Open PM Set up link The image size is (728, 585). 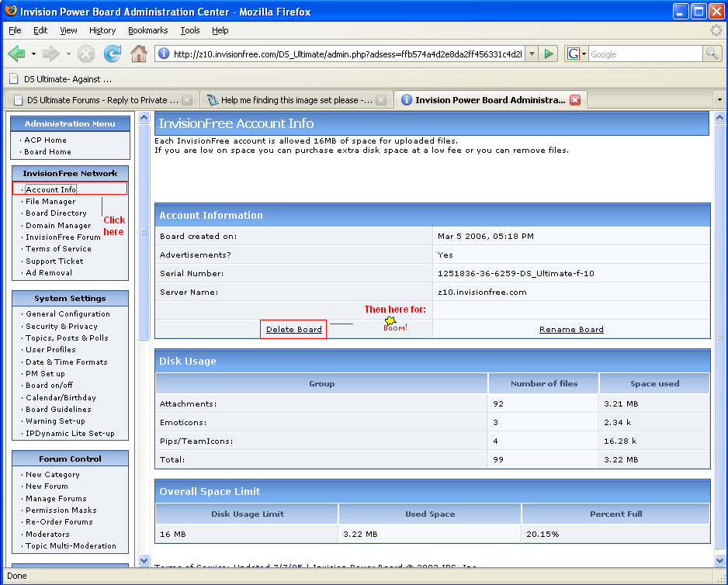coord(45,374)
